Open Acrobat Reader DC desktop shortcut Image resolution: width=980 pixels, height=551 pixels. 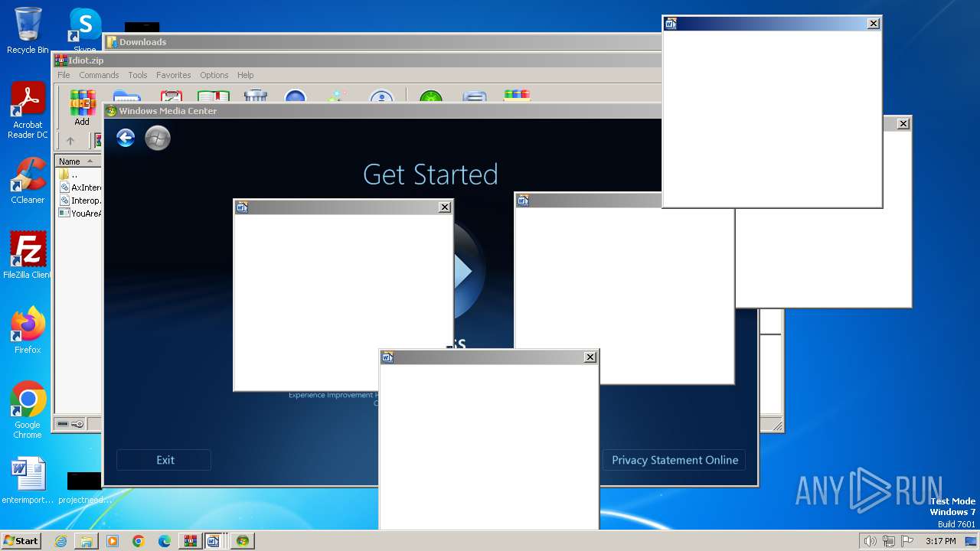coord(28,111)
